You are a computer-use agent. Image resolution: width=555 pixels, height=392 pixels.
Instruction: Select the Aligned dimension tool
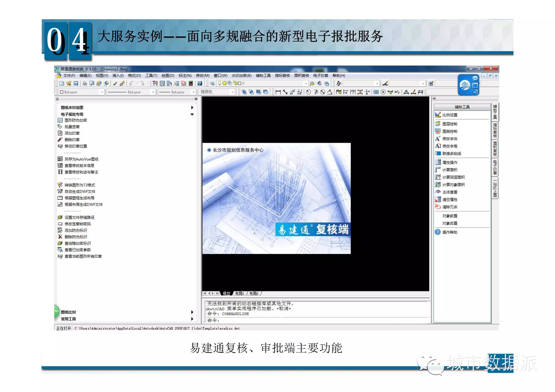pyautogui.click(x=285, y=92)
